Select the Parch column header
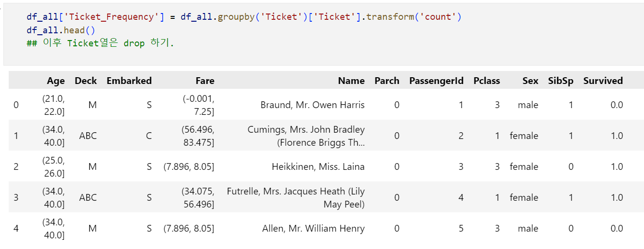This screenshot has height=249, width=644. click(387, 81)
